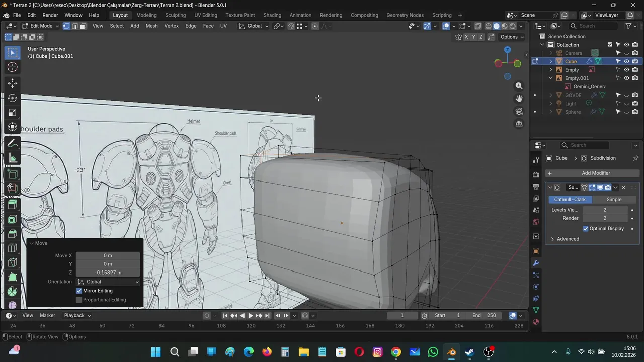Toggle snapping magnet in header

point(291,26)
